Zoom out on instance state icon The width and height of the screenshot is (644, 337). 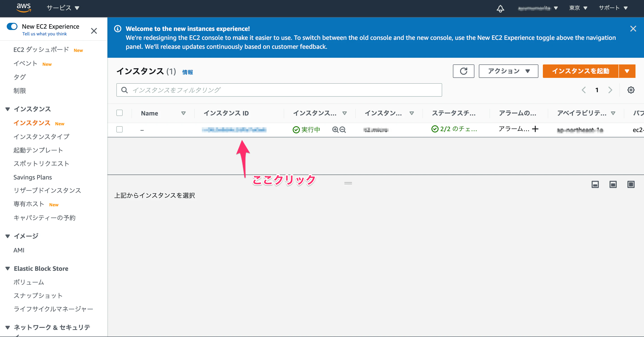click(343, 130)
